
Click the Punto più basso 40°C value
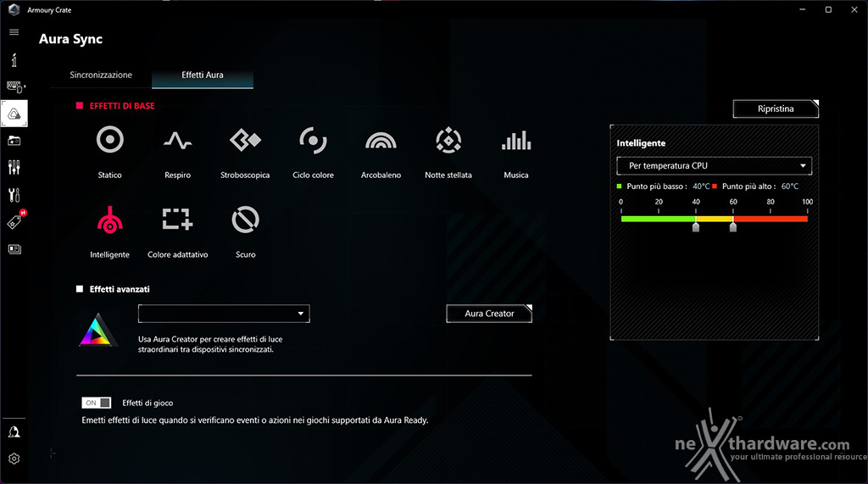click(x=701, y=186)
